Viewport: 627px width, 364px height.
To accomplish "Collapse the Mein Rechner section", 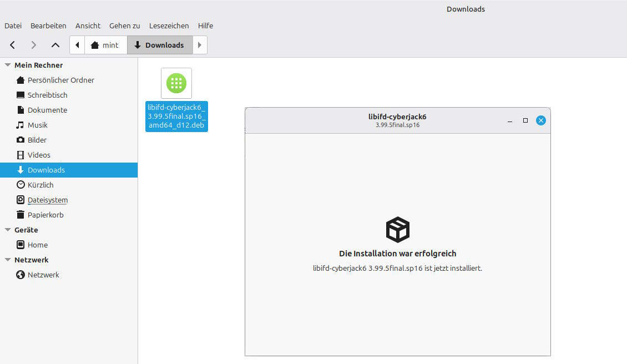I will (8, 65).
